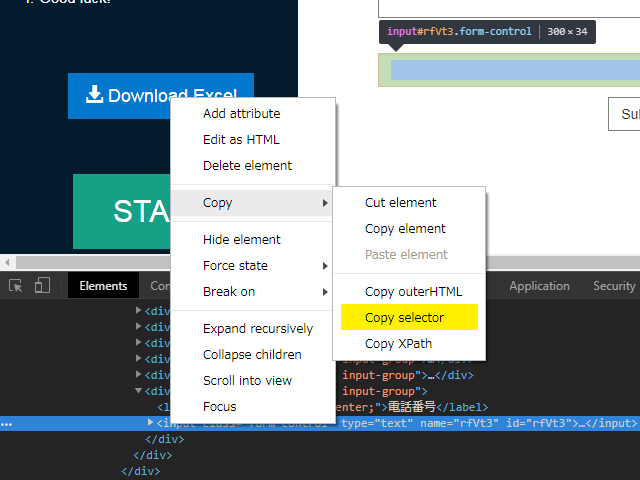Collapse the expanded div node
The width and height of the screenshot is (640, 480).
[138, 391]
